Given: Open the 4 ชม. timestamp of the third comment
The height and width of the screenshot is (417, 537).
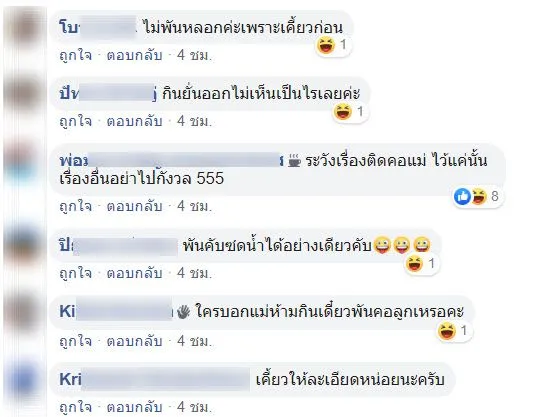Looking at the screenshot, I should click(x=195, y=206).
